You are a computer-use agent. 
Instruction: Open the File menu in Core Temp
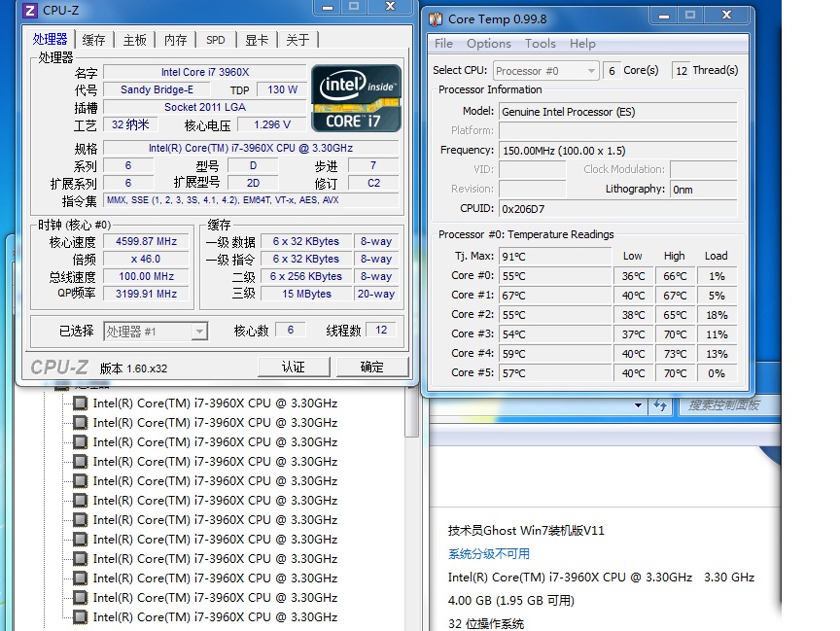click(443, 44)
